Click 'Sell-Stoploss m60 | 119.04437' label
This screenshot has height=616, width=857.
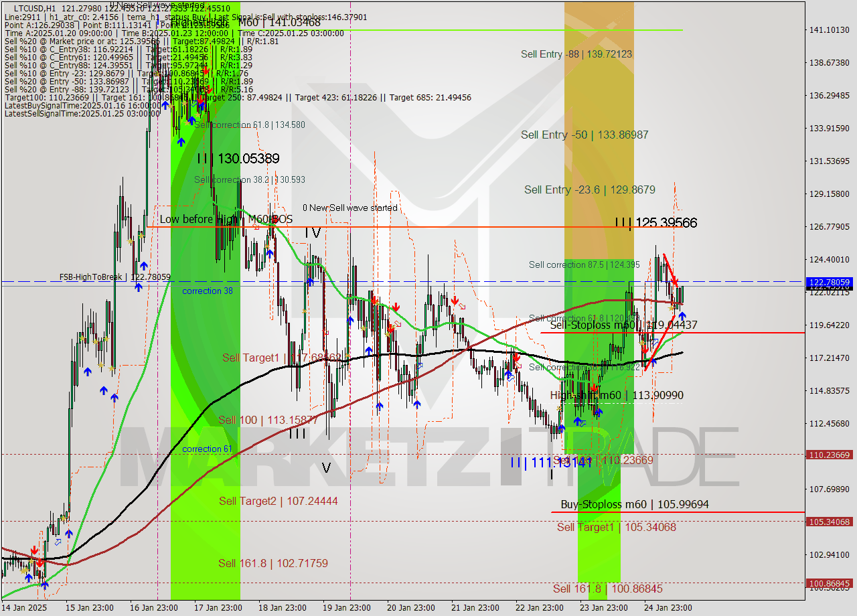[623, 325]
